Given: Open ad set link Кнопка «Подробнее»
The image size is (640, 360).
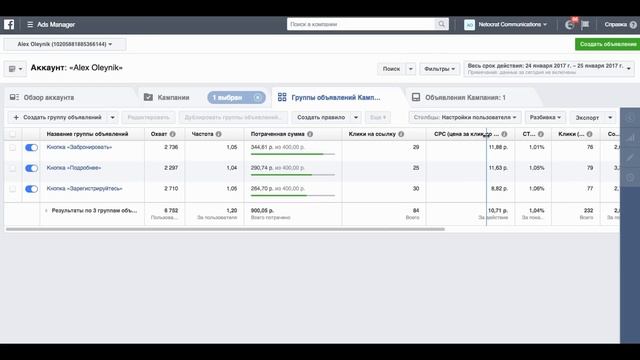Looking at the screenshot, I should point(74,168).
